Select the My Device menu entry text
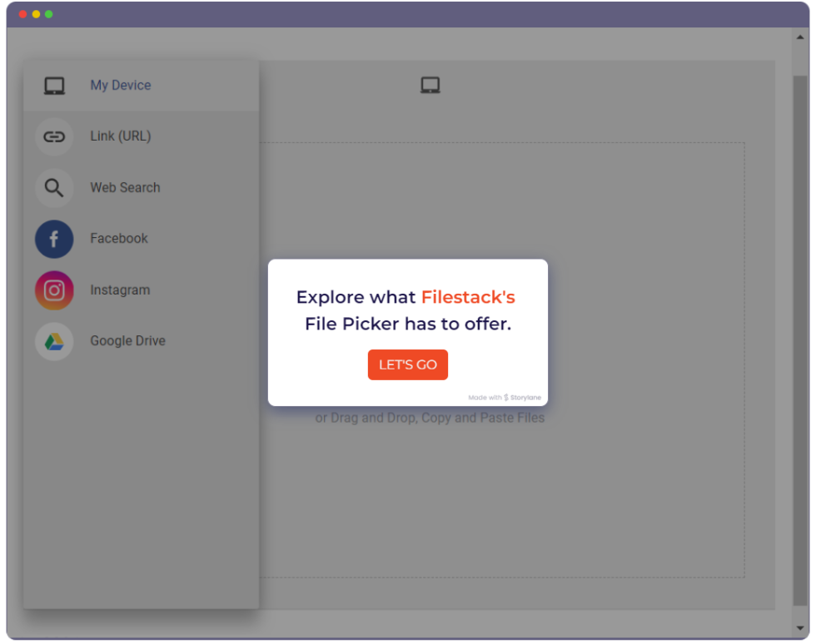 click(x=120, y=85)
